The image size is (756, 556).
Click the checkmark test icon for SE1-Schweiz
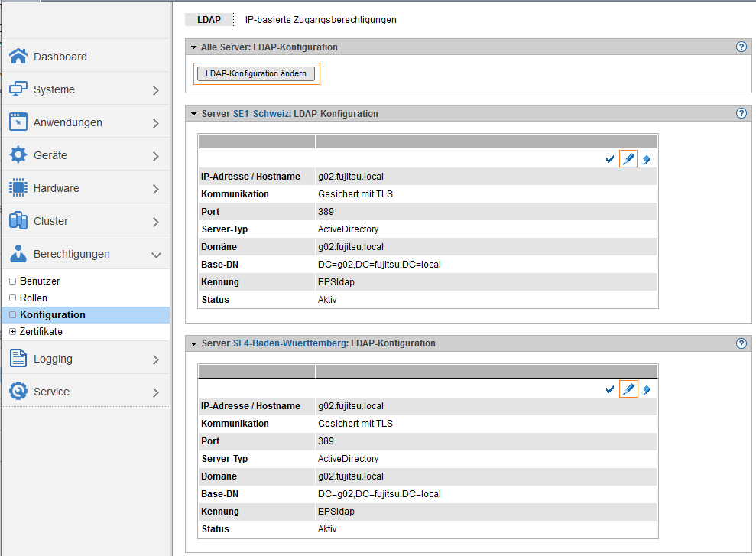[x=610, y=160]
